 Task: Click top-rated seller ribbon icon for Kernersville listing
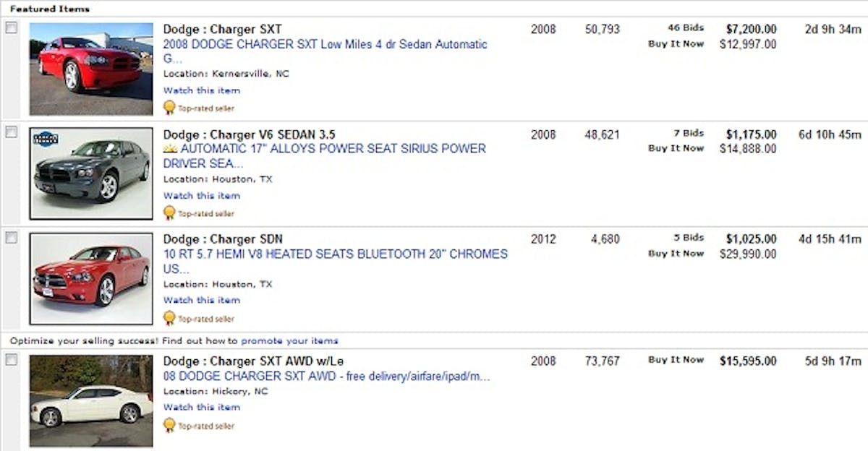(169, 108)
